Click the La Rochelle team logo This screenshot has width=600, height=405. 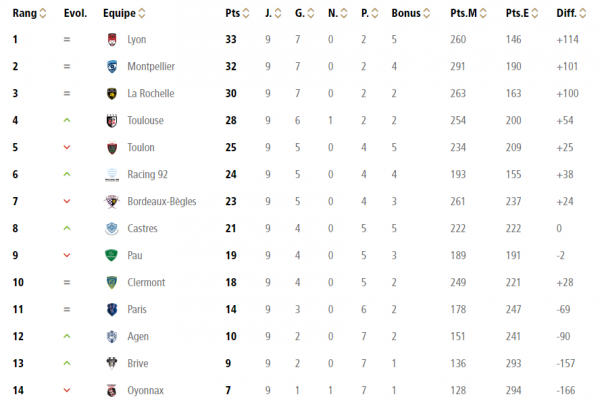coord(112,93)
